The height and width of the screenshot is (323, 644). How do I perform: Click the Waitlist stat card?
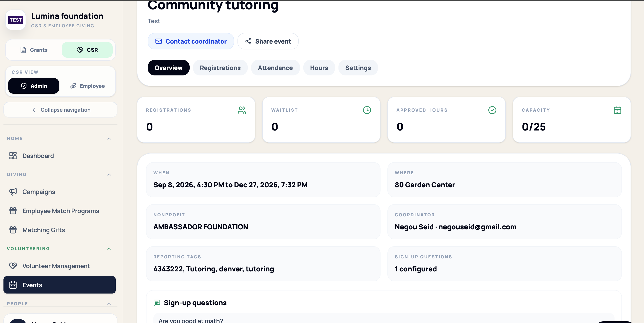click(x=321, y=120)
